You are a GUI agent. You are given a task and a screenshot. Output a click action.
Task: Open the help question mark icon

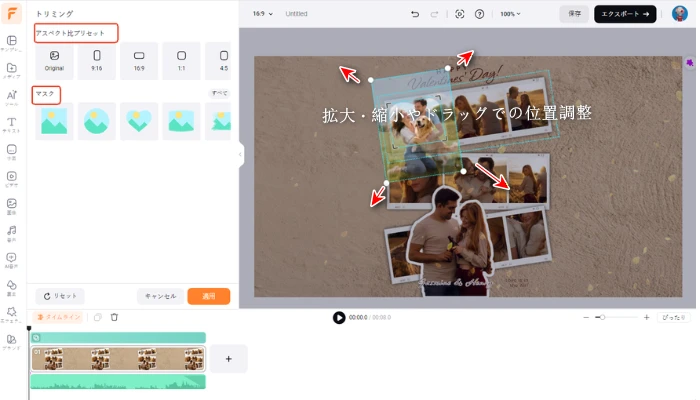[480, 14]
